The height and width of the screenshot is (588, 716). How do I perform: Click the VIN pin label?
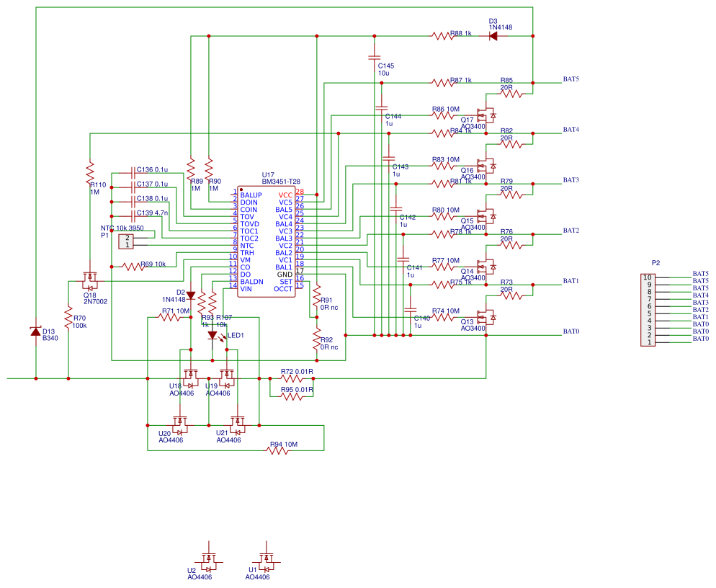[x=246, y=289]
